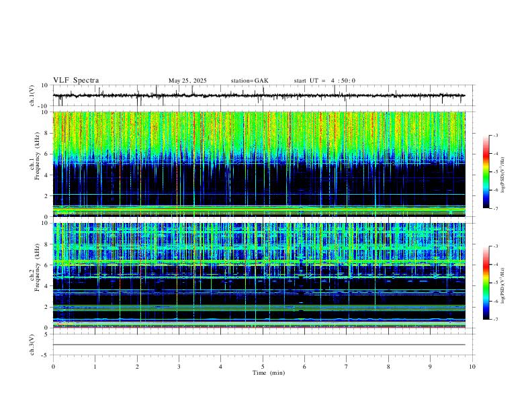Click the "1" tick on Time axis
Screen dimensions: 532x411
click(x=95, y=367)
